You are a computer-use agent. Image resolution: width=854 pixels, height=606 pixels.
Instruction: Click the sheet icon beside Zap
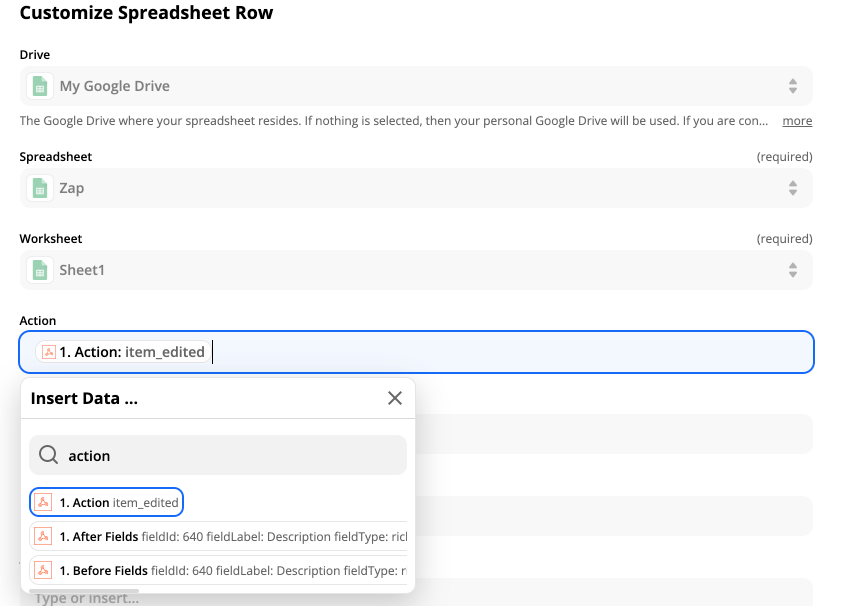[40, 188]
